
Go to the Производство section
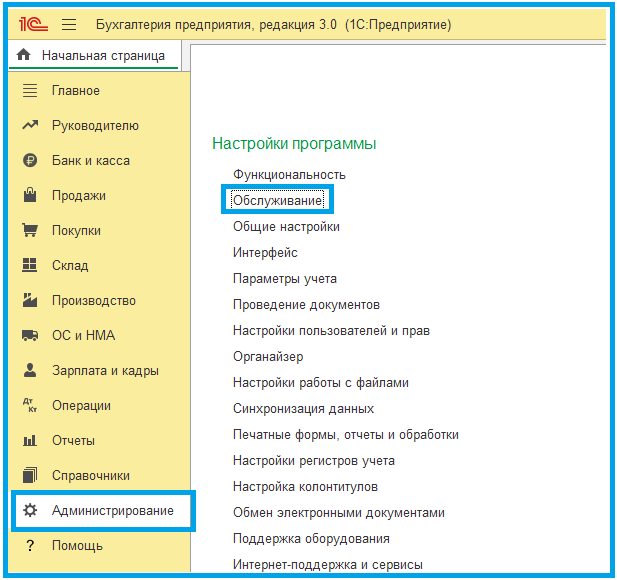click(94, 300)
